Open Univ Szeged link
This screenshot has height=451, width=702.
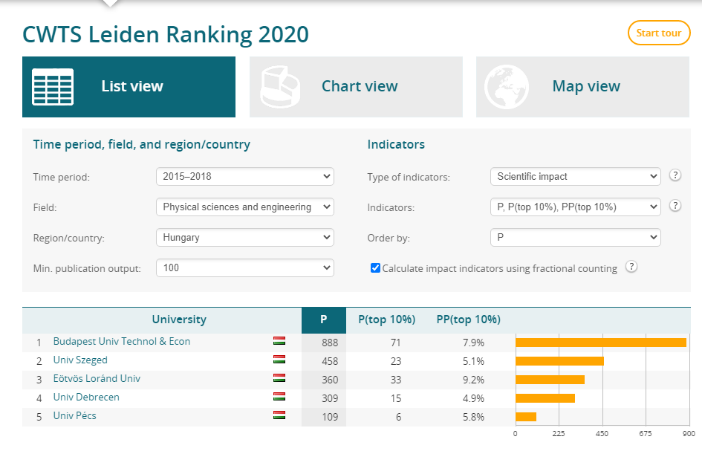pos(80,360)
